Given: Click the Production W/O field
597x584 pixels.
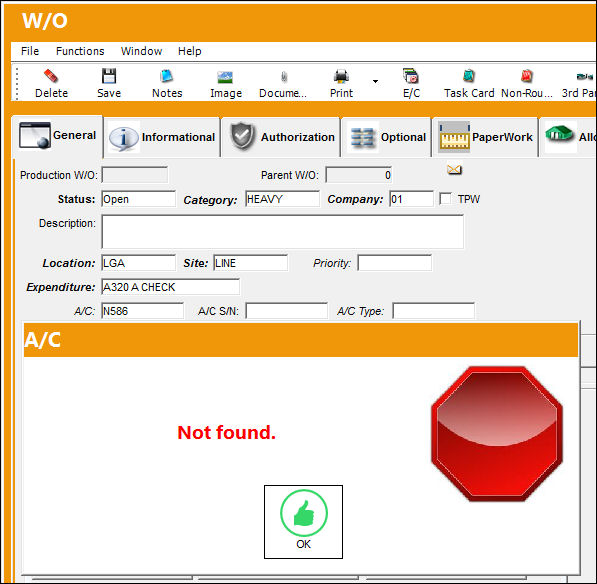Looking at the screenshot, I should pyautogui.click(x=135, y=175).
